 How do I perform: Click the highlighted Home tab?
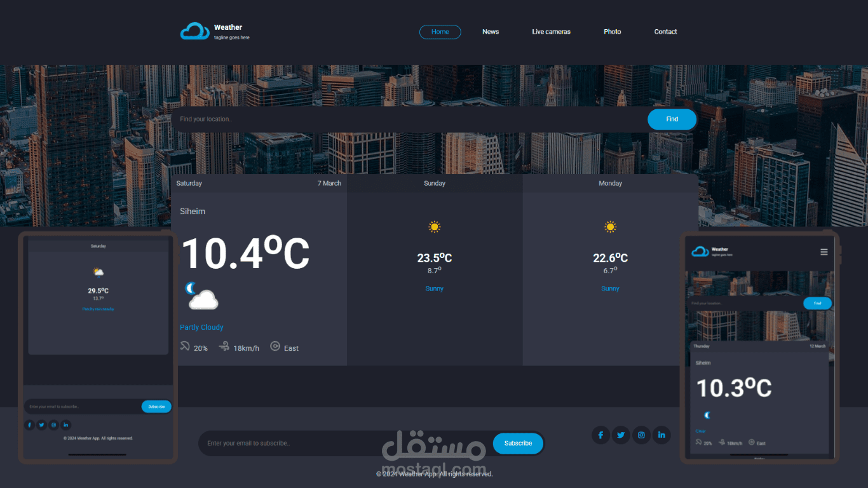440,32
